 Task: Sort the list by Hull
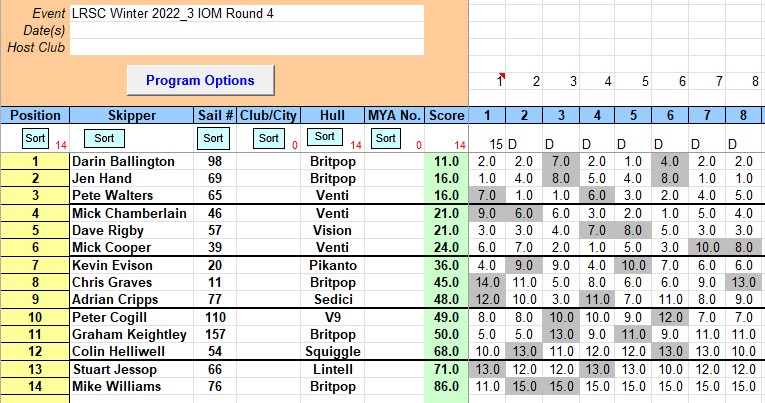tap(322, 137)
